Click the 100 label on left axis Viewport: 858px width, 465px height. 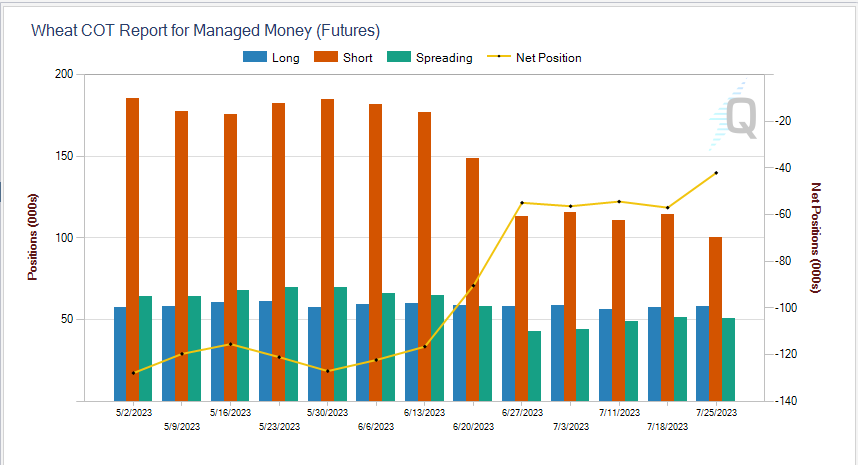[64, 237]
